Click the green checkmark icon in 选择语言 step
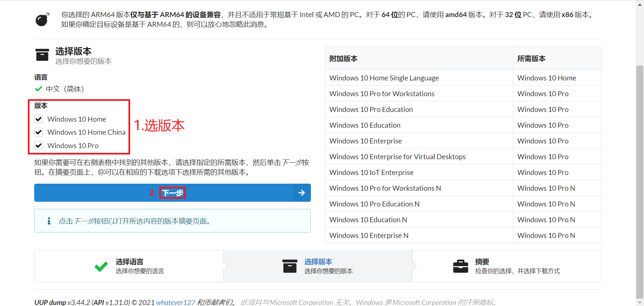The image size is (644, 306). pyautogui.click(x=101, y=266)
